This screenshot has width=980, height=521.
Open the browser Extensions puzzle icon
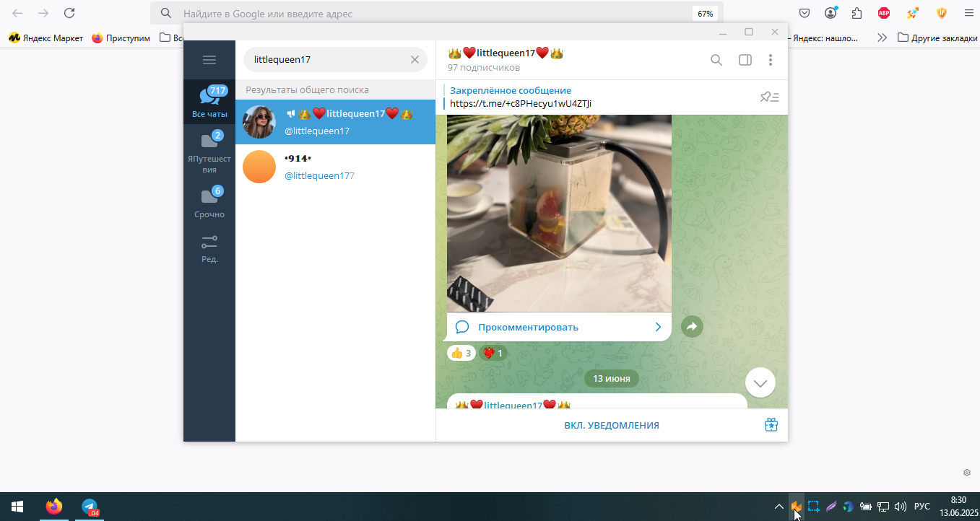click(857, 13)
